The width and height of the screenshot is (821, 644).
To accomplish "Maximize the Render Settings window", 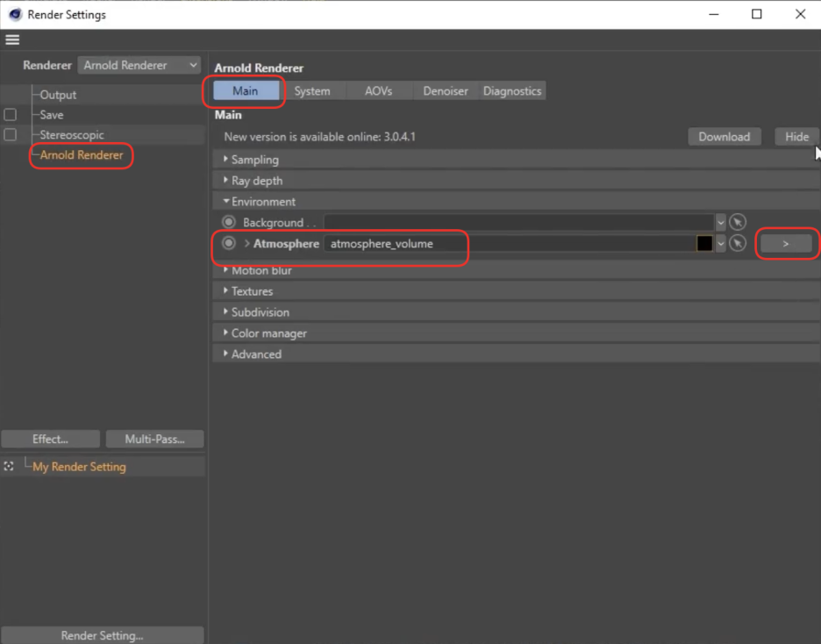I will [757, 14].
